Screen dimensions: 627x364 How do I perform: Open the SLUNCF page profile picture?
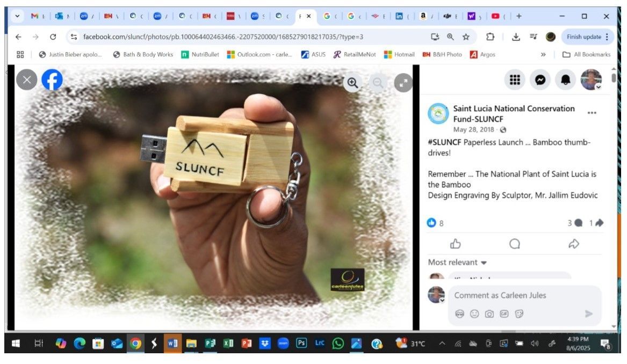[438, 113]
